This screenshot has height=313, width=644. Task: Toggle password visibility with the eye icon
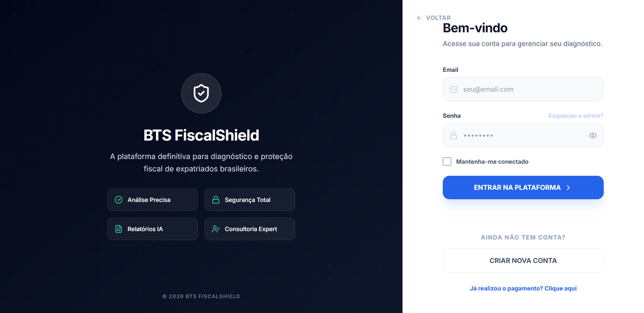tap(592, 136)
